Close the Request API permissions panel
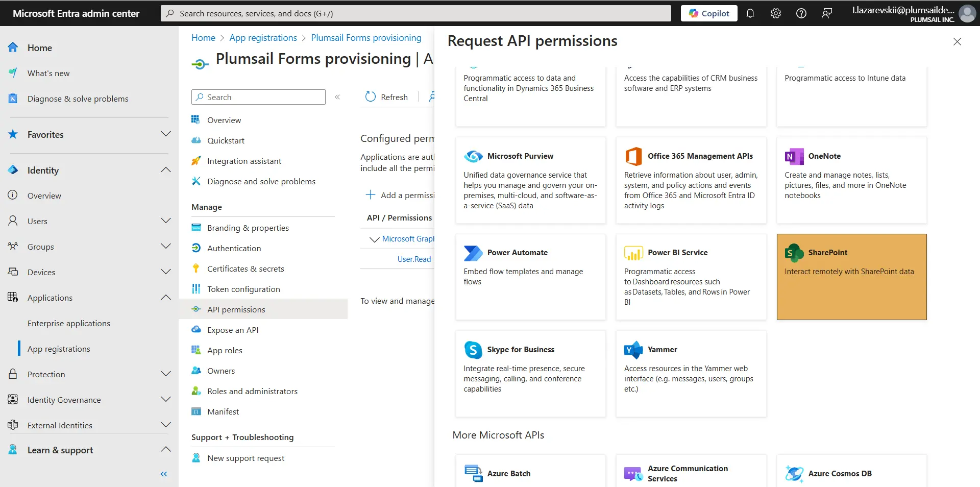The width and height of the screenshot is (980, 487). [x=957, y=42]
